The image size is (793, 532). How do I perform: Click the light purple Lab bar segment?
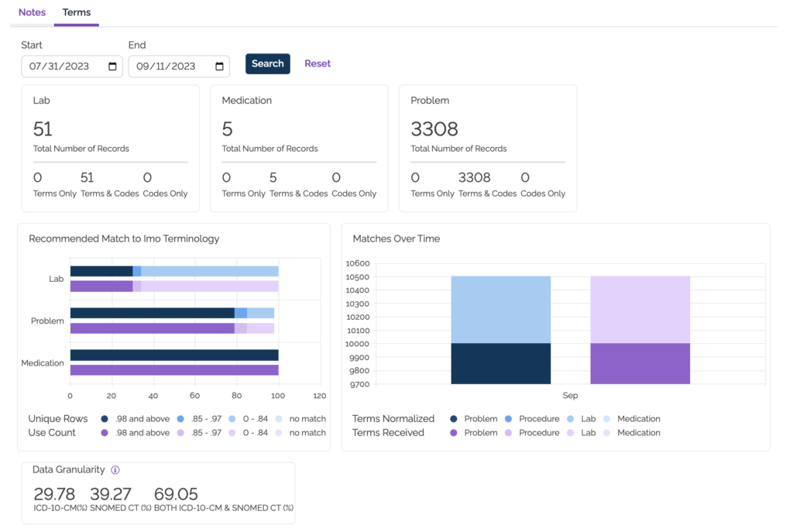(640, 310)
